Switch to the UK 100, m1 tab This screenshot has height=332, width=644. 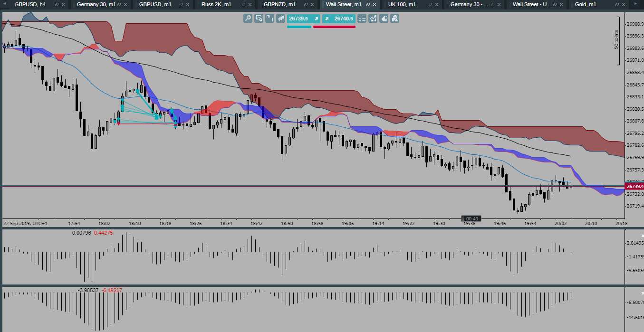pos(402,4)
